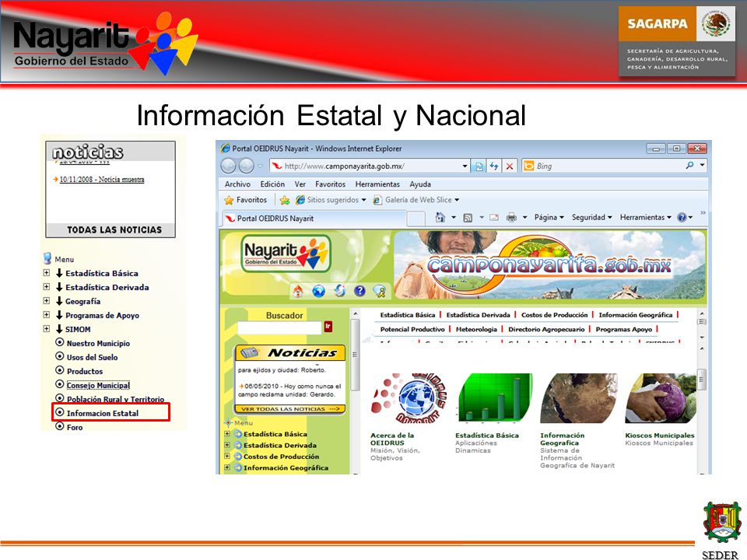The width and height of the screenshot is (747, 560).
Task: Click the Directorio Agropecuario top link
Action: pos(546,329)
